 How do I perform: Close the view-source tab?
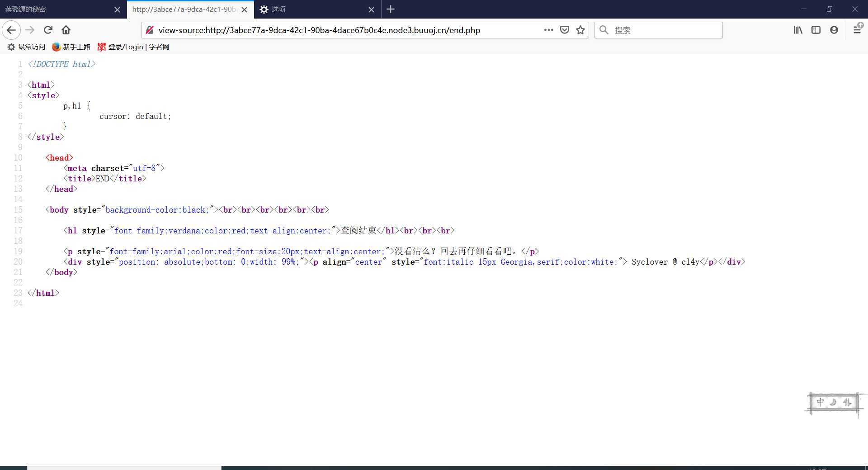[x=244, y=9]
